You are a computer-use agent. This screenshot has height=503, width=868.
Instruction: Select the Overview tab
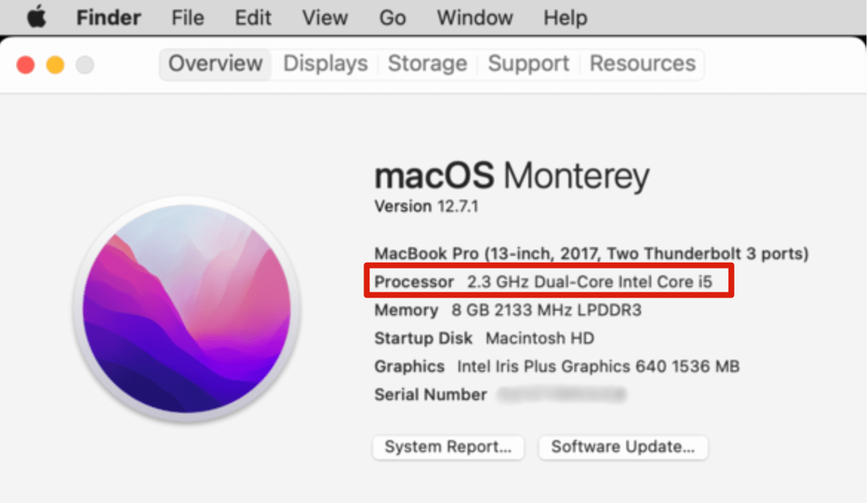click(x=215, y=64)
